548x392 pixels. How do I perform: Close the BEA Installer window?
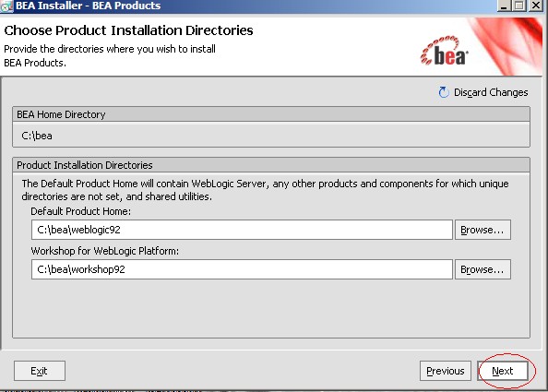pyautogui.click(x=536, y=6)
